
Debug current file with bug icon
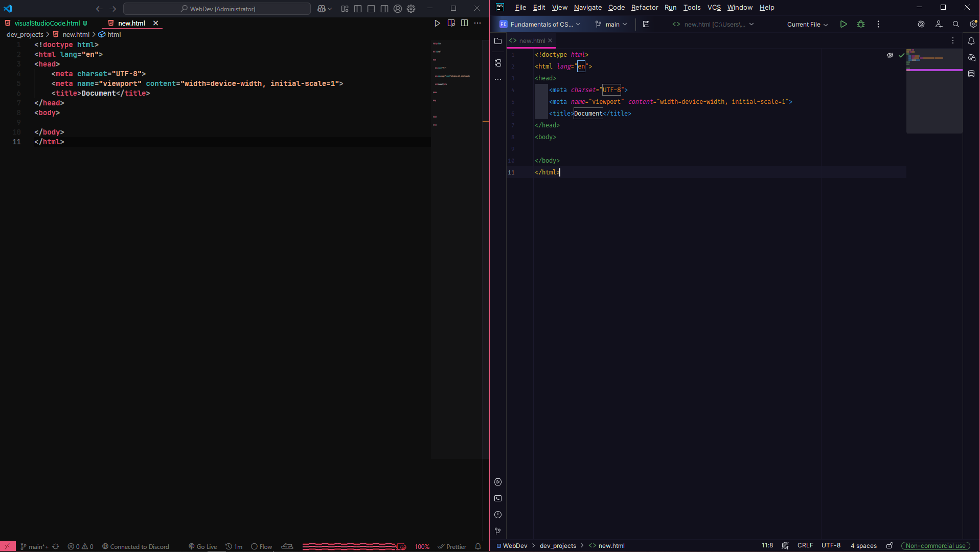861,24
